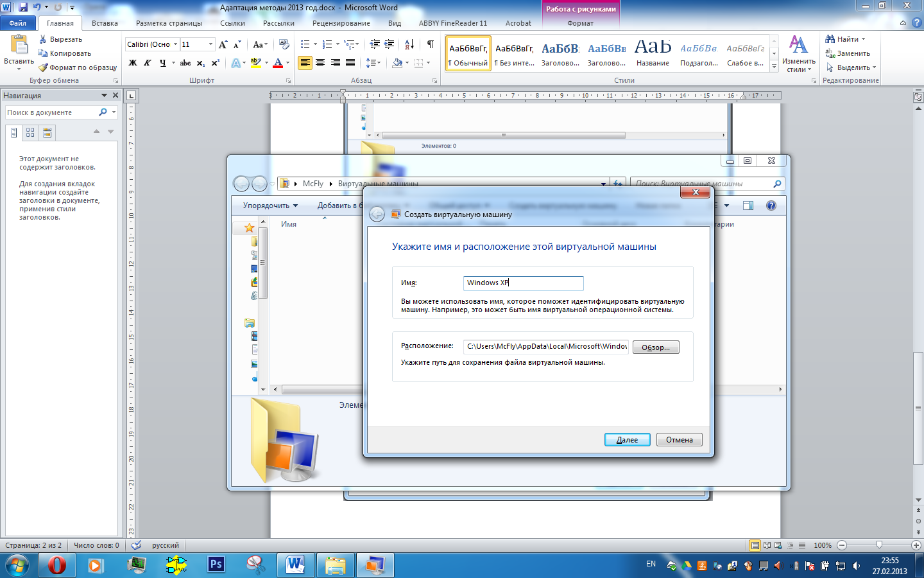
Task: Apply superscript formatting
Action: [x=215, y=63]
